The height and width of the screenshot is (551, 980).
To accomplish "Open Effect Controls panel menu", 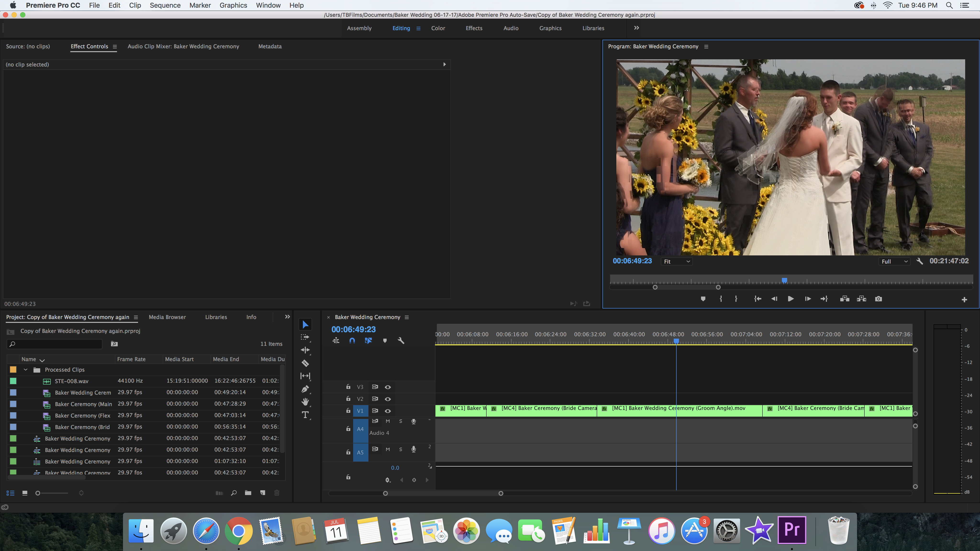I will point(115,47).
